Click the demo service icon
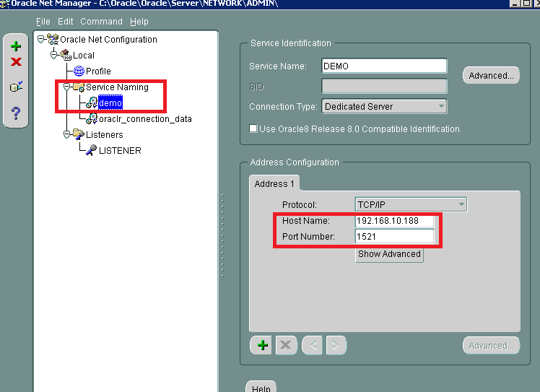This screenshot has height=392, width=540. pos(92,103)
